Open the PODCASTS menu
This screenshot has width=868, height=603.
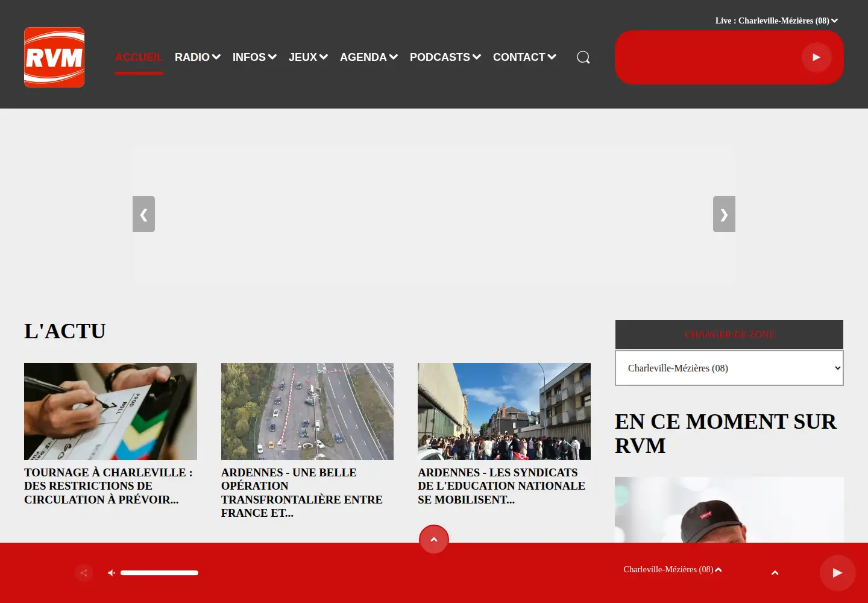(445, 57)
